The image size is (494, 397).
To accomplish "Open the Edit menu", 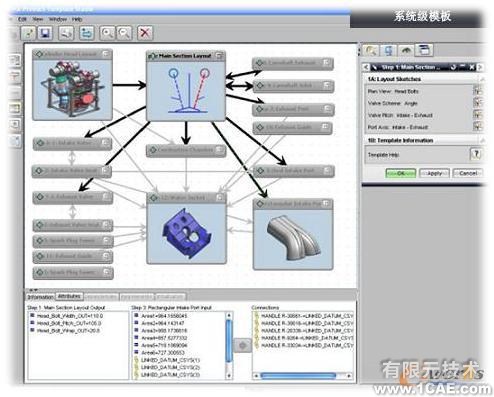I will 22,19.
